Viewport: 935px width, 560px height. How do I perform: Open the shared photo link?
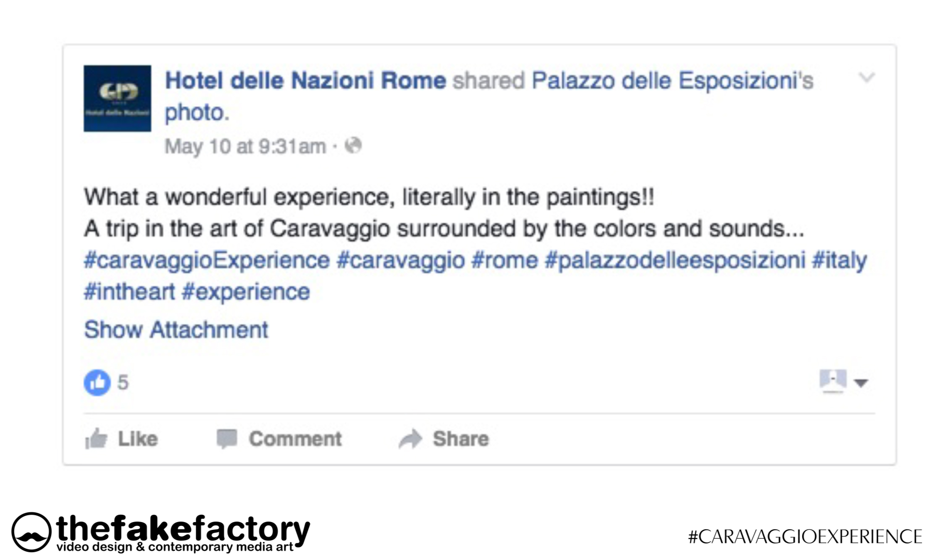coord(196,113)
